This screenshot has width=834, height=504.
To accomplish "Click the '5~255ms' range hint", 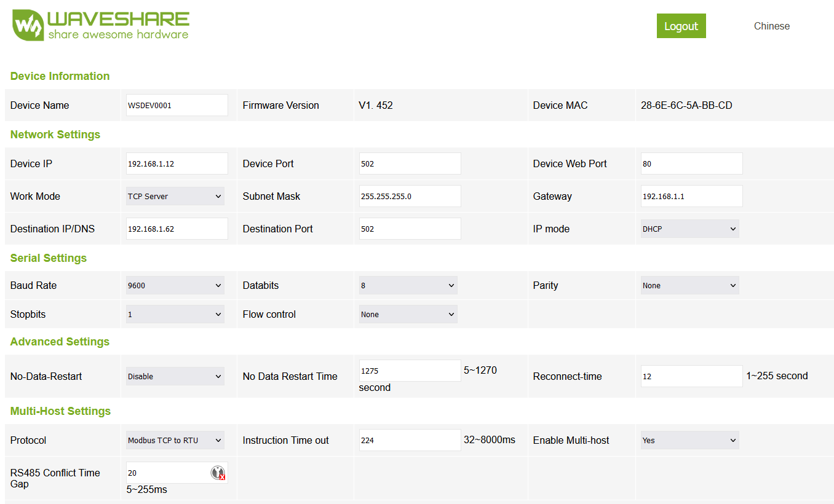I will 147,489.
